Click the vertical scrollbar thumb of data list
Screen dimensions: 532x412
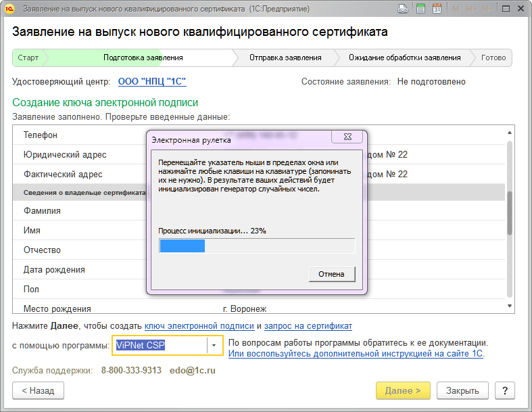coord(510,213)
